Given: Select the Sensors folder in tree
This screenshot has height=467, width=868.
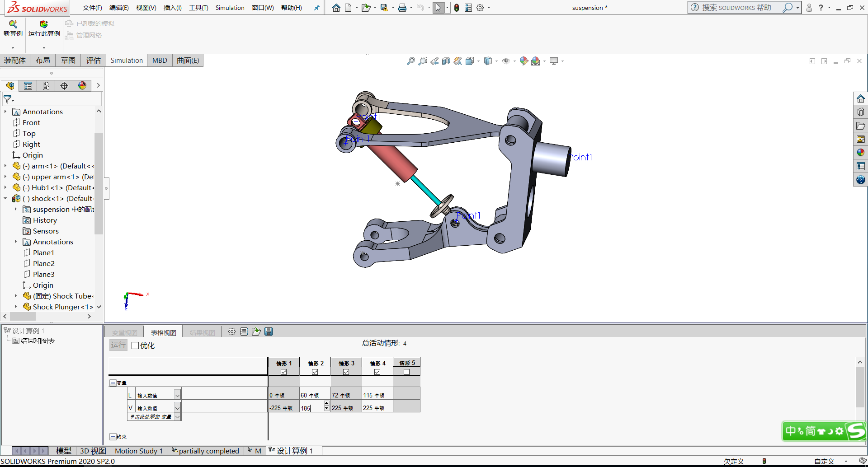Looking at the screenshot, I should point(46,231).
